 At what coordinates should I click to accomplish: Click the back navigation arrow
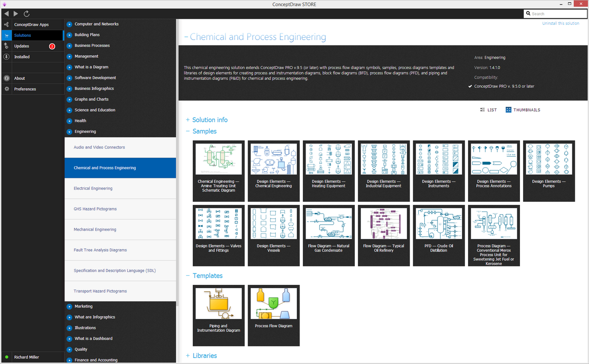pyautogui.click(x=6, y=14)
